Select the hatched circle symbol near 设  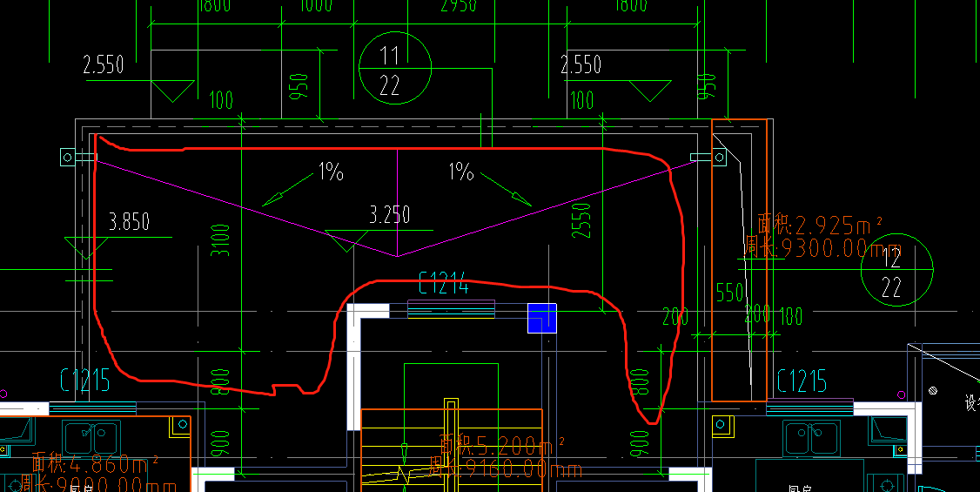tap(933, 391)
